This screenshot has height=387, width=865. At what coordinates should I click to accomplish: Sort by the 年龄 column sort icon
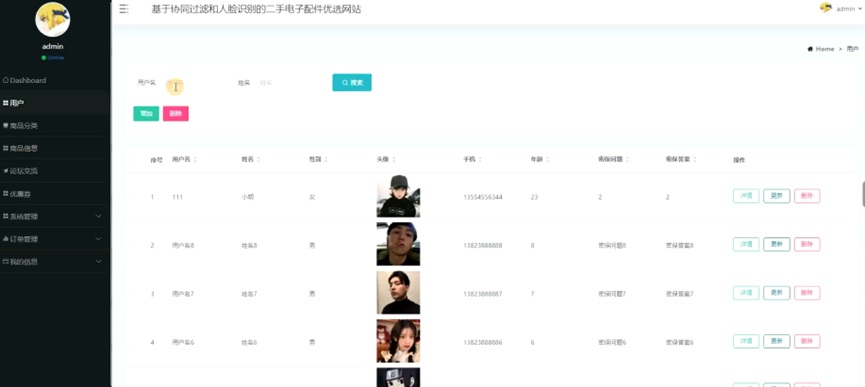coord(547,160)
